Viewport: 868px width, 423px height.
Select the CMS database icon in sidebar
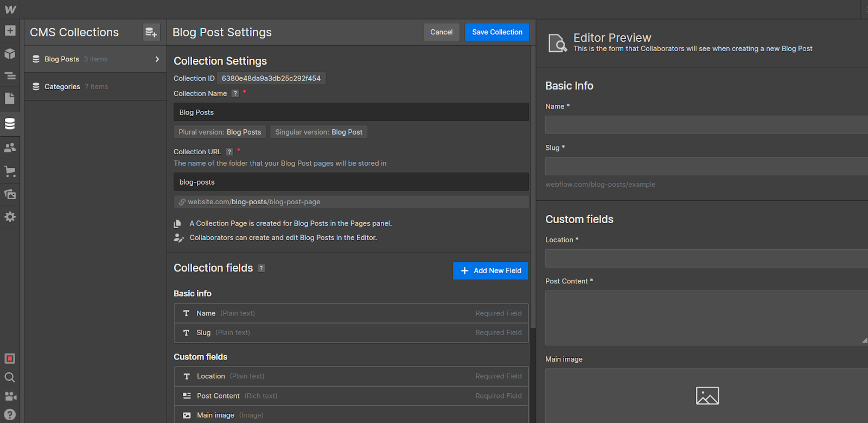point(10,124)
